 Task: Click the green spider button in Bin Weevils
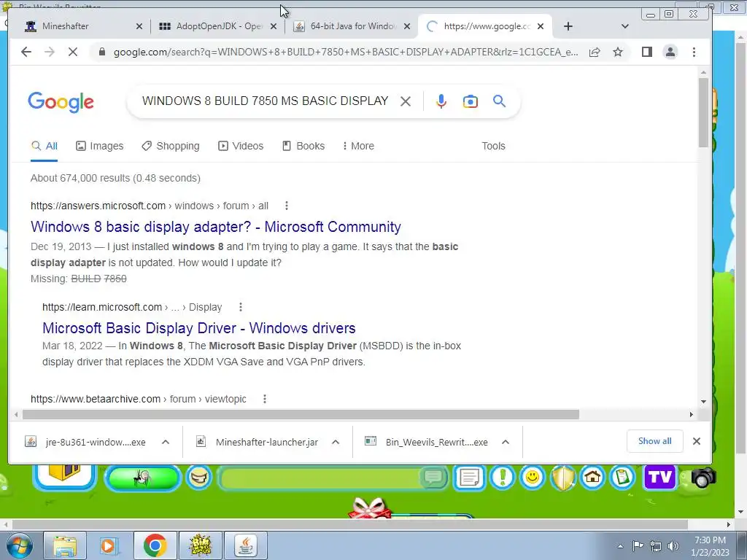[142, 478]
